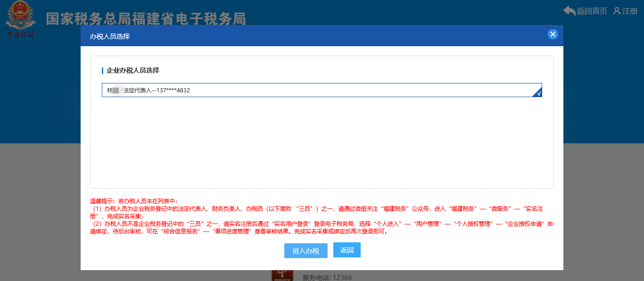Viewport: 644px width, 281px height.
Task: Open the 返回首页 link
Action: [x=591, y=11]
